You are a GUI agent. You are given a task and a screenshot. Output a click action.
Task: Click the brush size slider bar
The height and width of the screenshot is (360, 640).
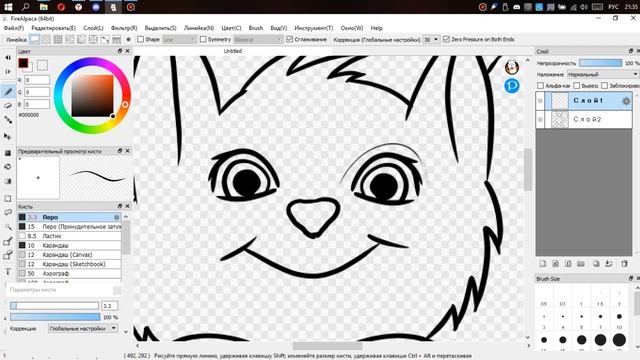click(x=54, y=306)
